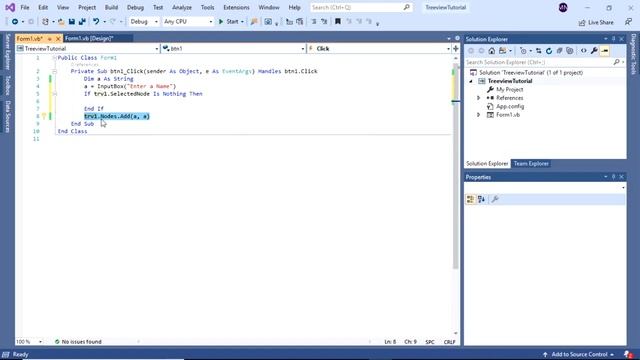
Task: Switch to the Team Explorer tab
Action: (x=531, y=164)
